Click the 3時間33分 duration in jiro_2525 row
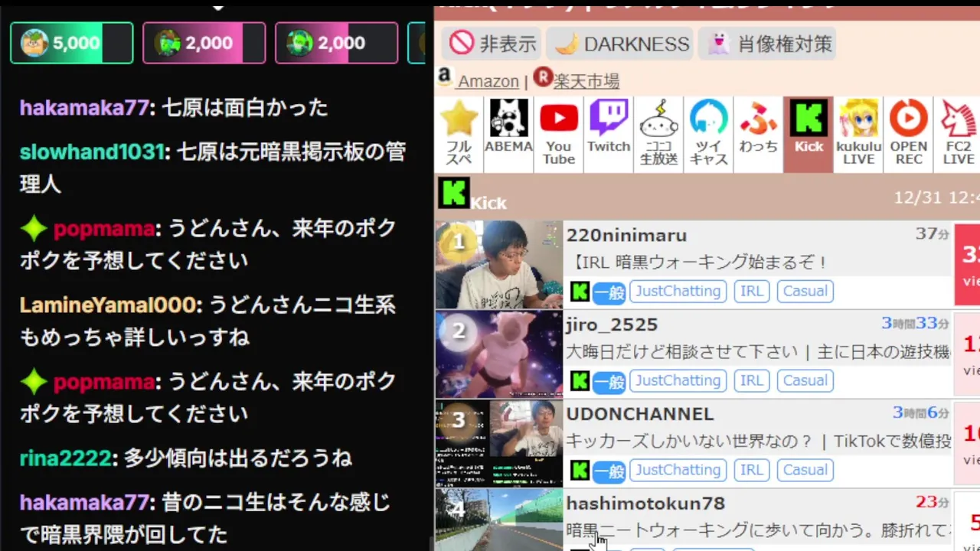 915,324
